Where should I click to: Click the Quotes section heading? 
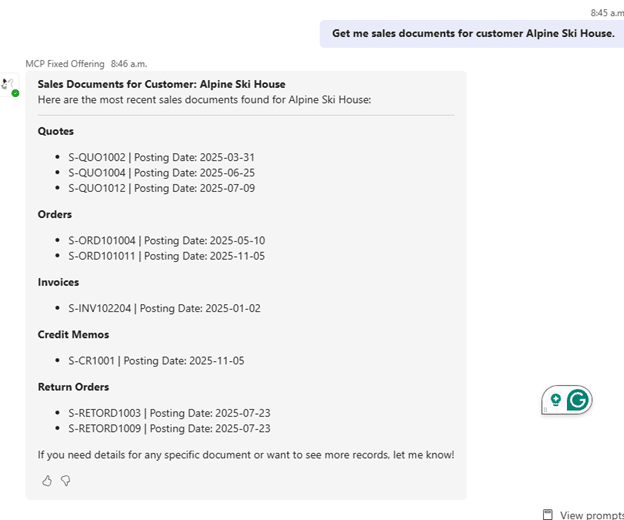(56, 131)
